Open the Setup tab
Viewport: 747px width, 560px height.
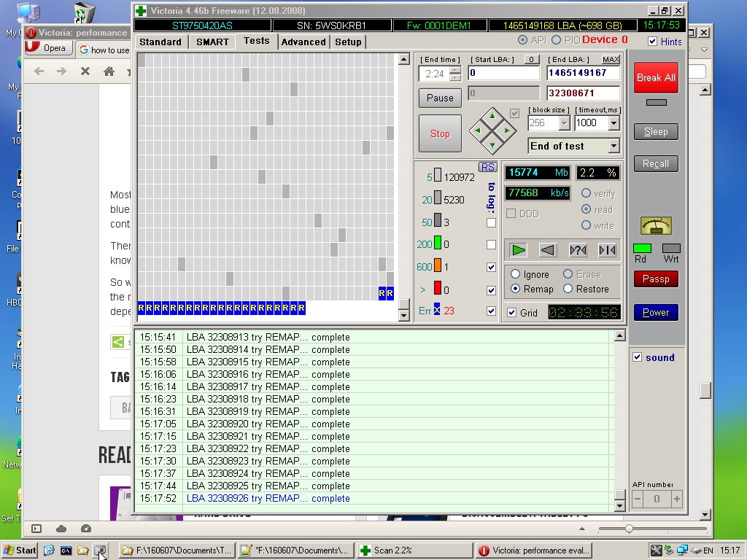click(348, 42)
